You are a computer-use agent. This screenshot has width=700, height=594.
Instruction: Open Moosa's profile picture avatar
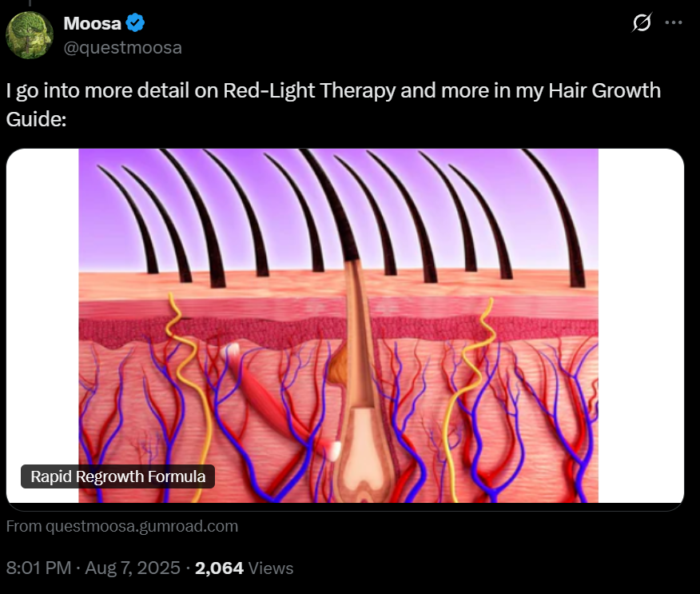30,35
